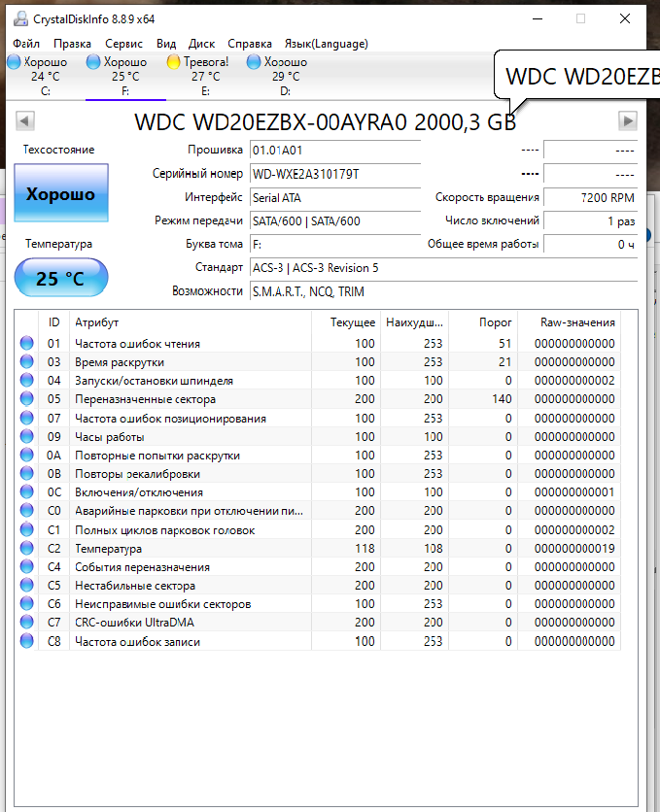Click the drive letter field F:
The width and height of the screenshot is (660, 812).
(335, 245)
